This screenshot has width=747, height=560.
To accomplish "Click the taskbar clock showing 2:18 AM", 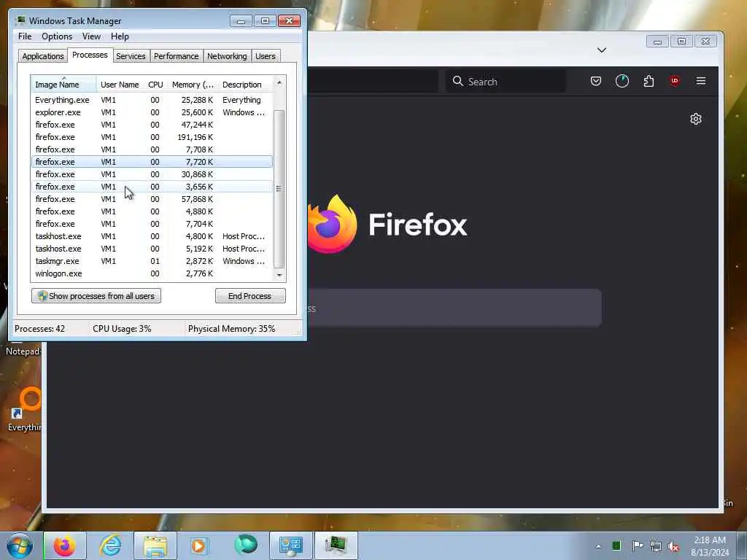I will click(x=710, y=546).
